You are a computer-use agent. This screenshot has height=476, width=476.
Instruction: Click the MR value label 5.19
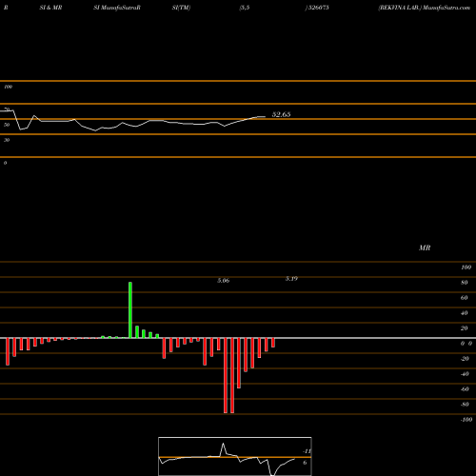291,279
